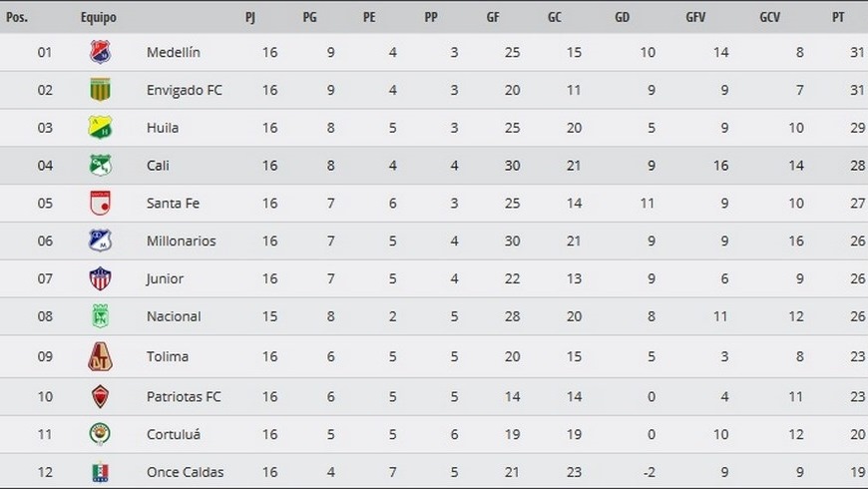The image size is (868, 489).
Task: Click the Nacional team crest icon
Action: coord(100,316)
